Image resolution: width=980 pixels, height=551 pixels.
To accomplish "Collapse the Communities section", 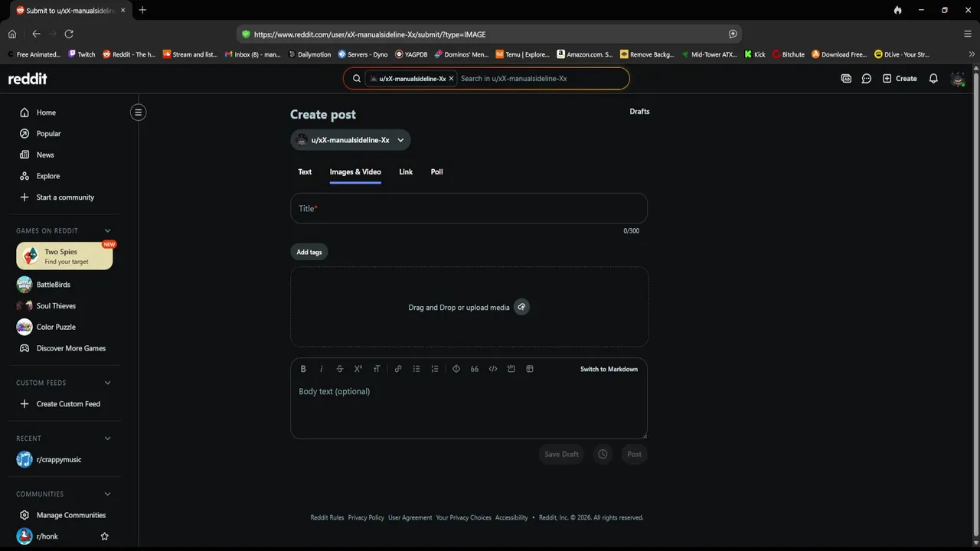I will (x=108, y=494).
